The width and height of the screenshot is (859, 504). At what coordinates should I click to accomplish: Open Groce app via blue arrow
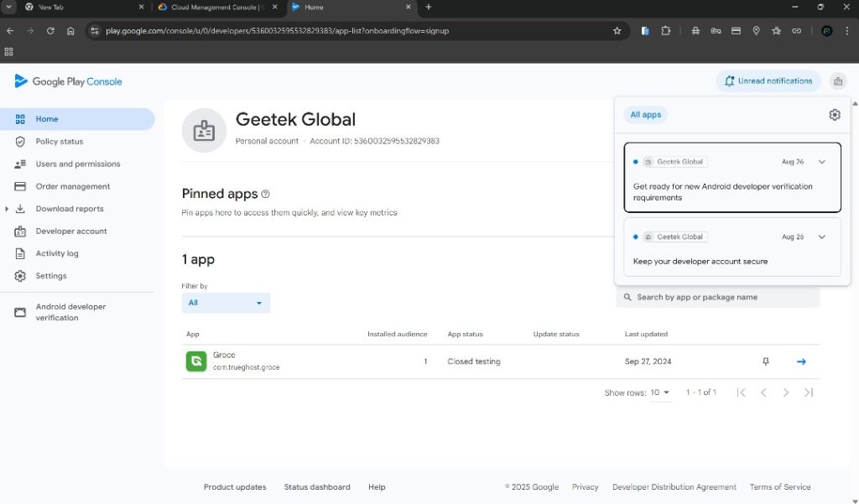(801, 361)
